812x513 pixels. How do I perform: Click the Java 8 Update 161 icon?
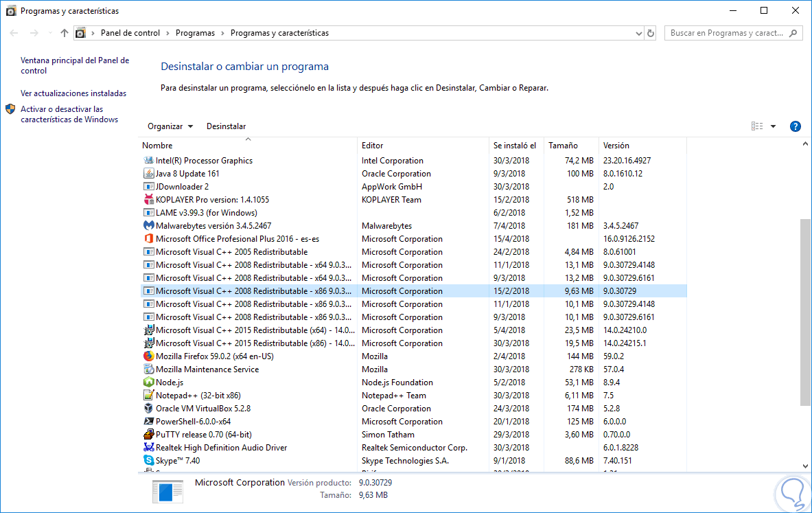[x=149, y=174]
